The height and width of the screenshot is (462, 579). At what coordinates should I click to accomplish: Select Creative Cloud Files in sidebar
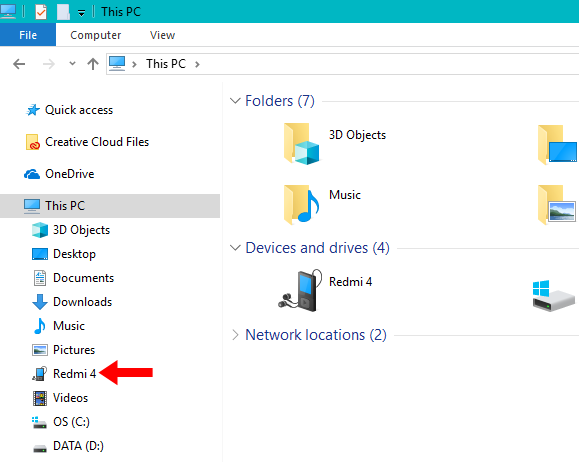click(x=87, y=142)
